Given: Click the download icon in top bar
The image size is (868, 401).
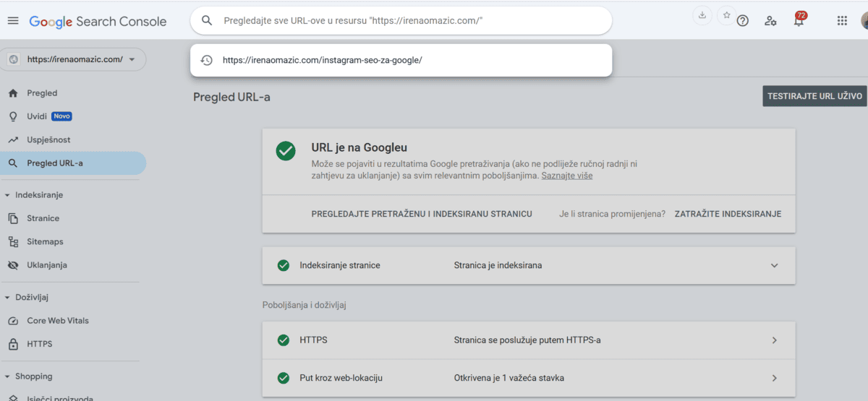Looking at the screenshot, I should 702,15.
